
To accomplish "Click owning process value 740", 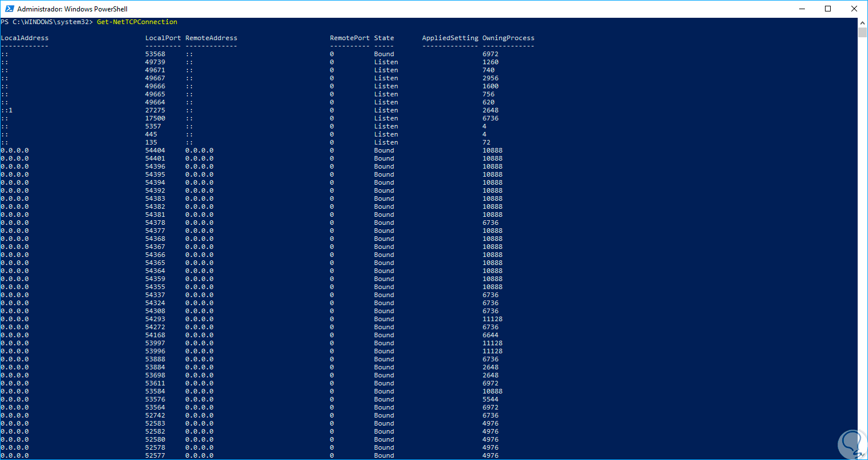I will (x=488, y=70).
